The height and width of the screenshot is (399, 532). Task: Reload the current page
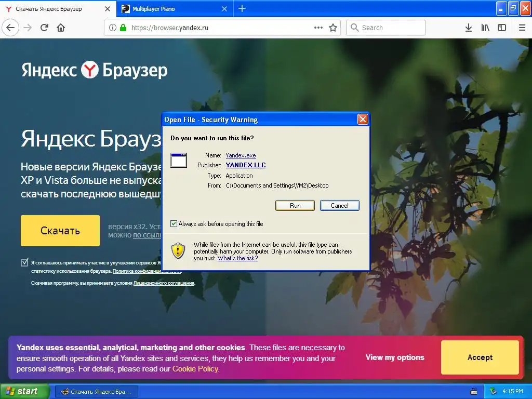pos(45,28)
